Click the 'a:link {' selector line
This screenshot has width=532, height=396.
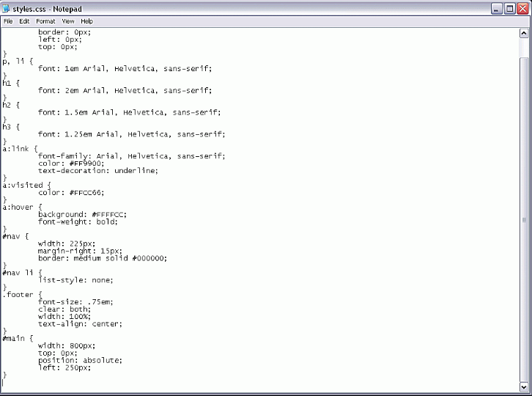[x=20, y=149]
